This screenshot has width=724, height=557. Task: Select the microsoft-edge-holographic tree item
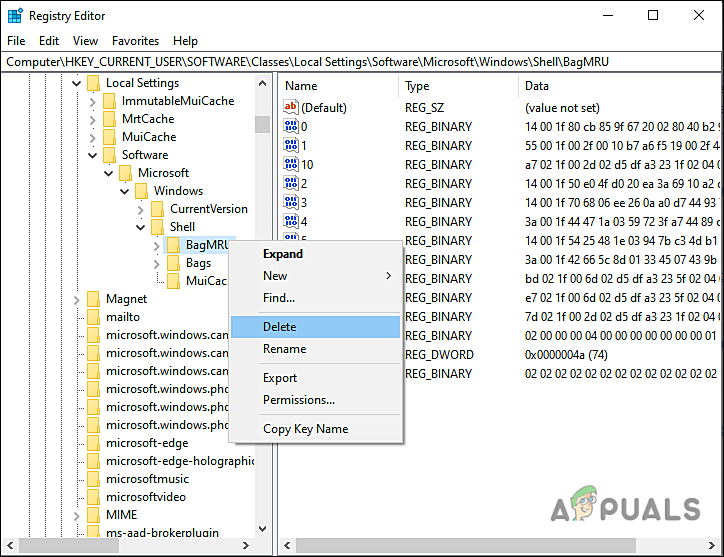pyautogui.click(x=180, y=461)
